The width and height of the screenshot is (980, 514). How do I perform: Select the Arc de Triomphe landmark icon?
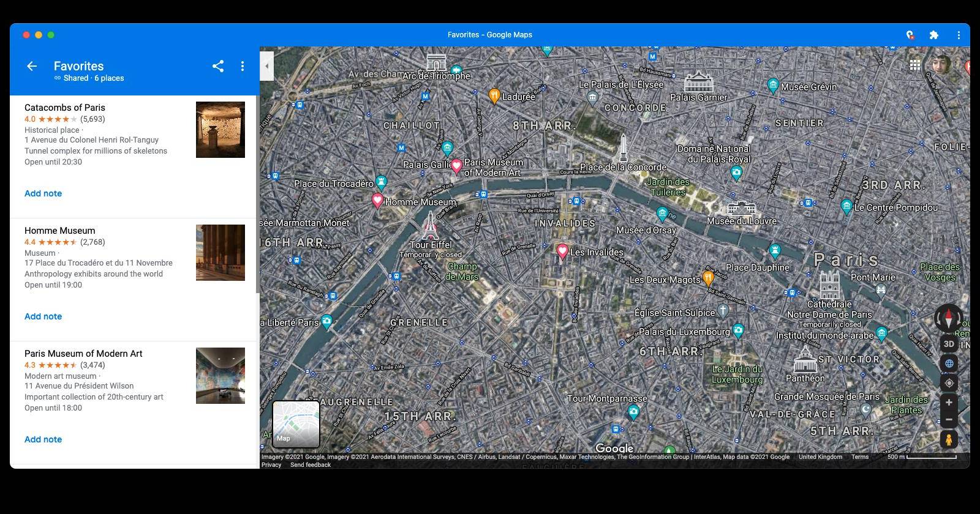point(437,62)
